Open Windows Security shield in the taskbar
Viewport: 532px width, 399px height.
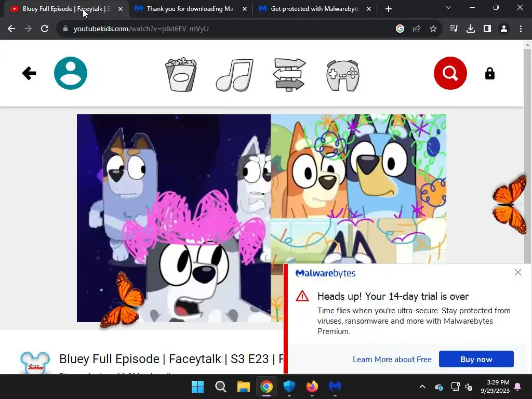point(289,387)
